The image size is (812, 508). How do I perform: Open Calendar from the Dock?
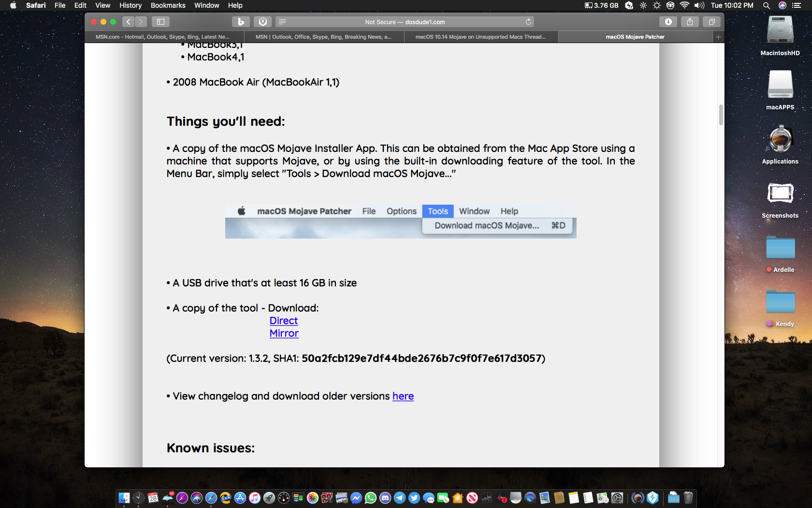coord(153,497)
